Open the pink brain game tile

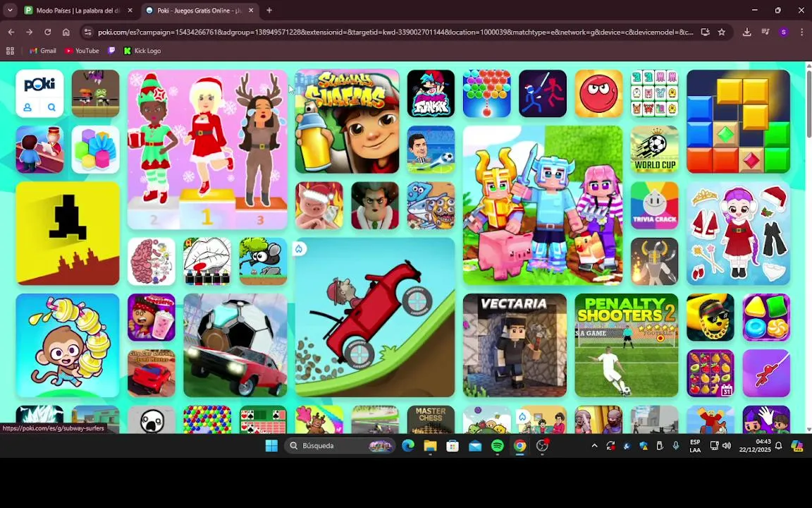[x=152, y=261]
